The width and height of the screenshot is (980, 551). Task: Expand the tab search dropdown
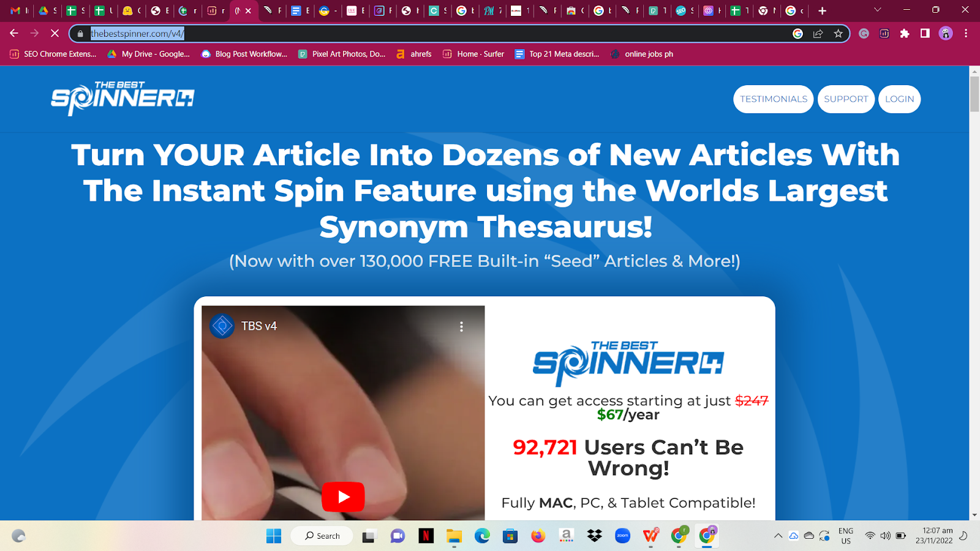[877, 10]
